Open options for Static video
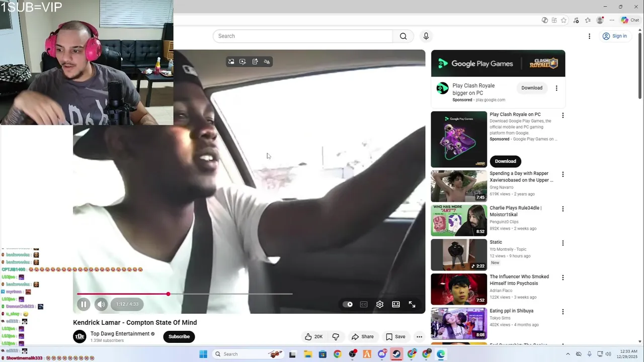644x362 pixels. pos(562,243)
